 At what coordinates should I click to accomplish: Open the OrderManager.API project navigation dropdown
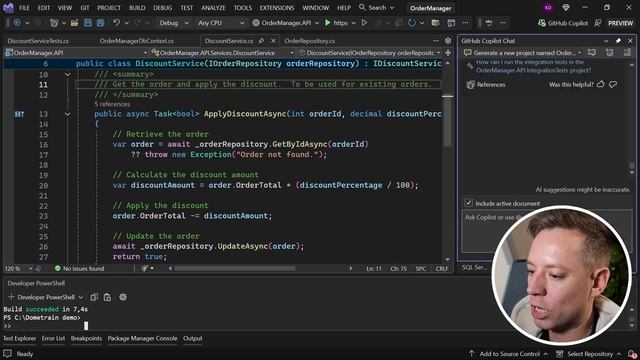click(x=76, y=53)
